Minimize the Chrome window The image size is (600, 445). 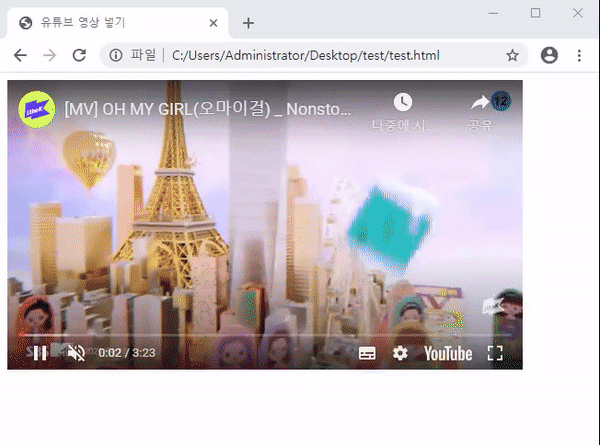coord(493,13)
